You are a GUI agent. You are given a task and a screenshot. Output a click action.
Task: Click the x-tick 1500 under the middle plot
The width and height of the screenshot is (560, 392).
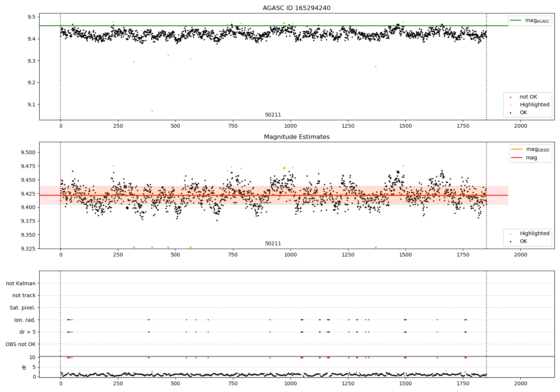point(405,255)
